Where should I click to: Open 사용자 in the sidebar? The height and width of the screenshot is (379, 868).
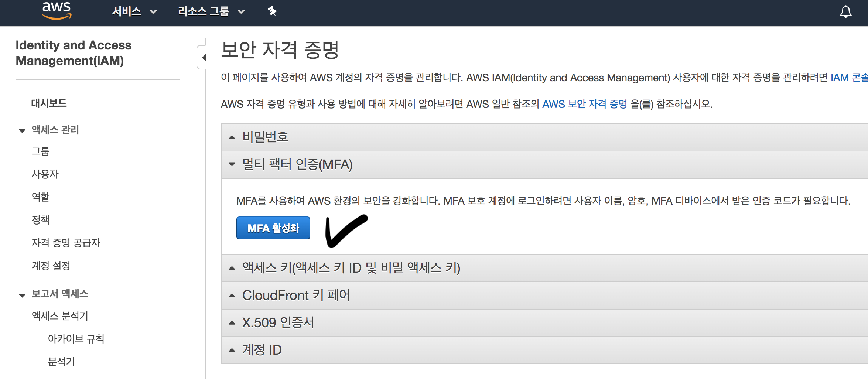tap(45, 174)
